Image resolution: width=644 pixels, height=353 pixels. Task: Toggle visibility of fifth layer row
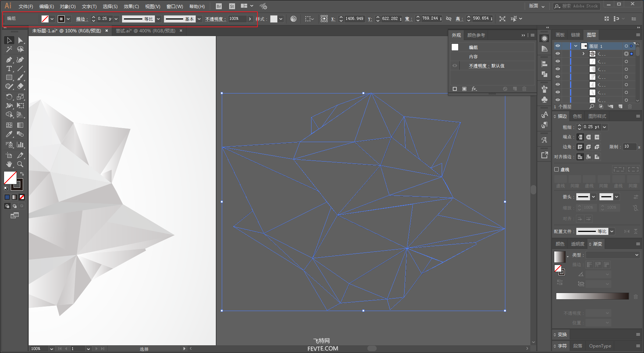[558, 77]
